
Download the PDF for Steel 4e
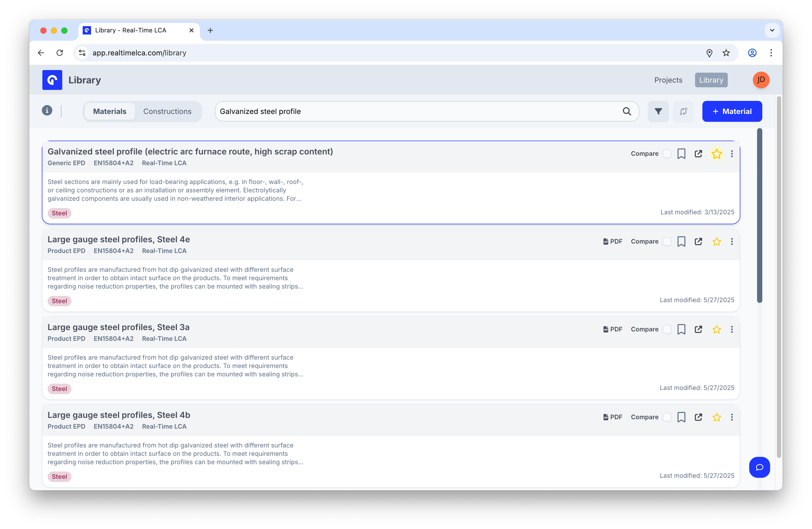[613, 242]
